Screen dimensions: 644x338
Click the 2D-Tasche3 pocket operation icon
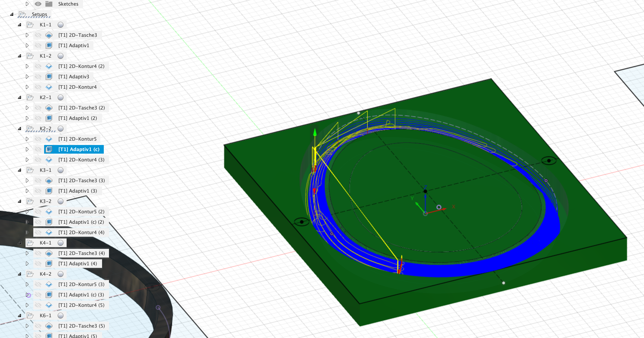(x=49, y=35)
